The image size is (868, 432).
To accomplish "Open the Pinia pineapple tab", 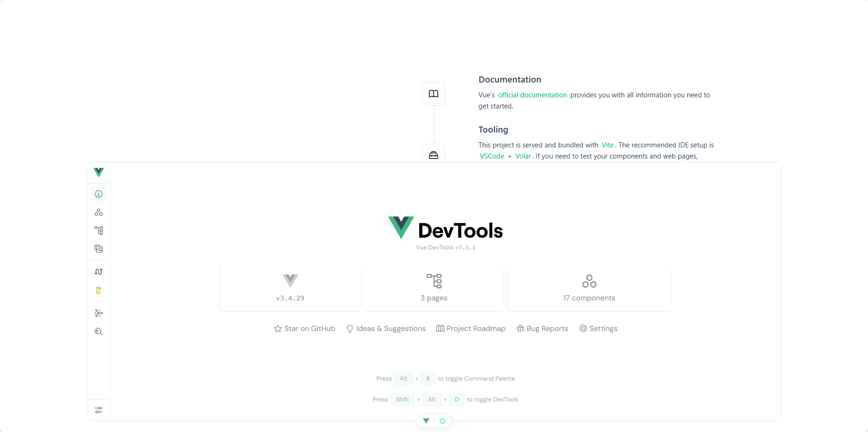I will [x=99, y=290].
